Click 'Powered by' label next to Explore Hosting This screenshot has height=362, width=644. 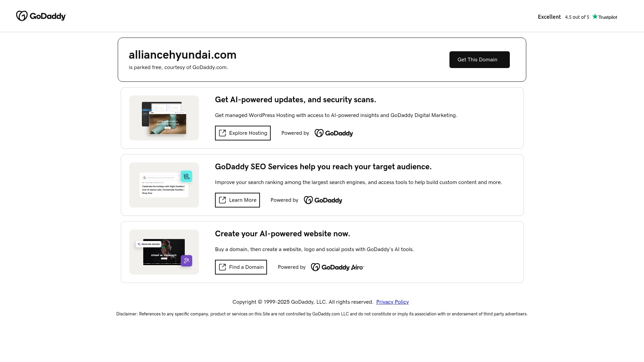(295, 133)
